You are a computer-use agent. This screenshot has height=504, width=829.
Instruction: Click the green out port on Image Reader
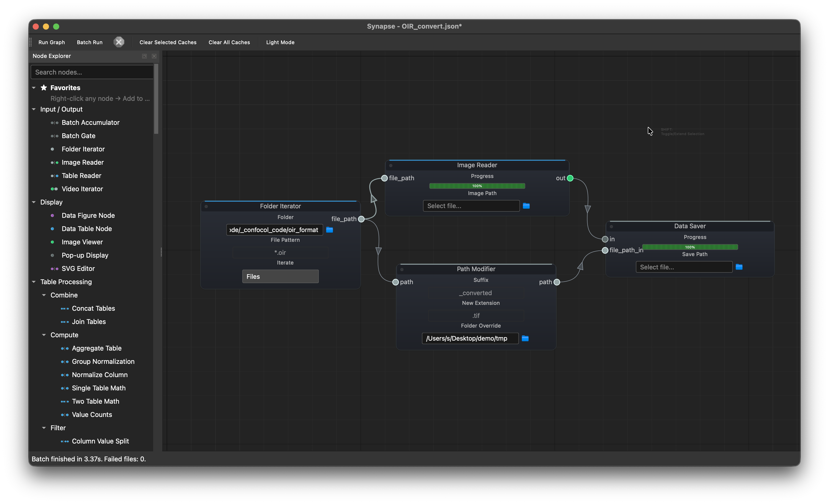click(570, 178)
